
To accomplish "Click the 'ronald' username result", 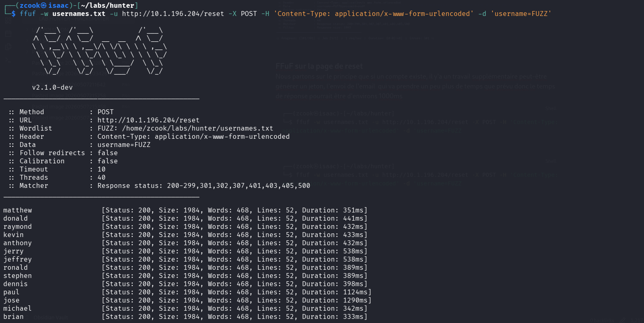I will 16,268.
